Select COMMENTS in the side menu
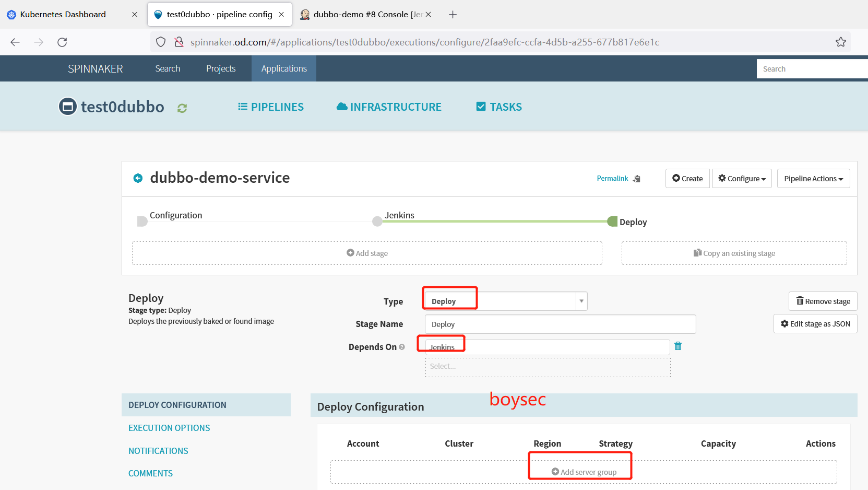 pos(150,473)
